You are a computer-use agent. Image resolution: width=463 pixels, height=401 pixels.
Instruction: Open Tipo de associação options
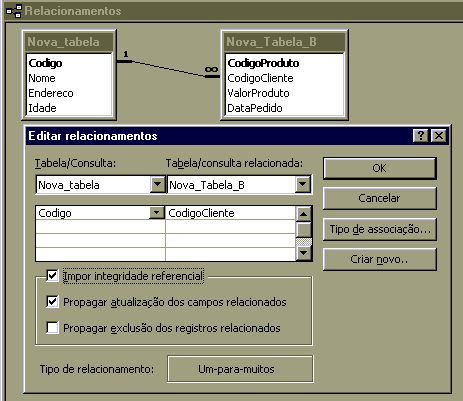point(380,229)
